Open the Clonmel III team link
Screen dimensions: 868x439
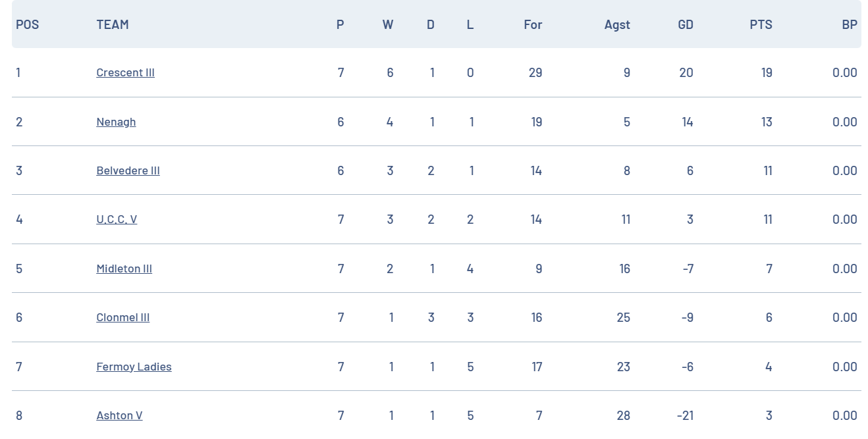coord(122,317)
